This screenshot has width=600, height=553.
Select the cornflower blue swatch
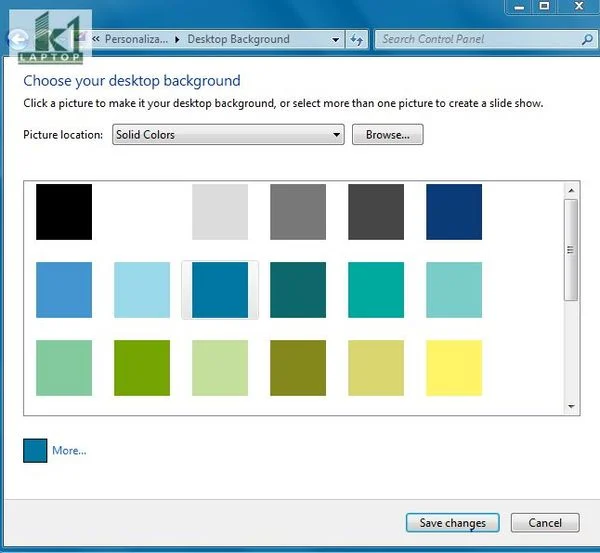(x=64, y=290)
